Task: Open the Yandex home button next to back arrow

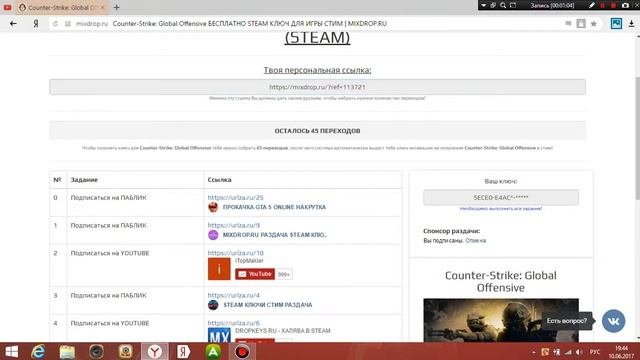Action: pos(36,24)
